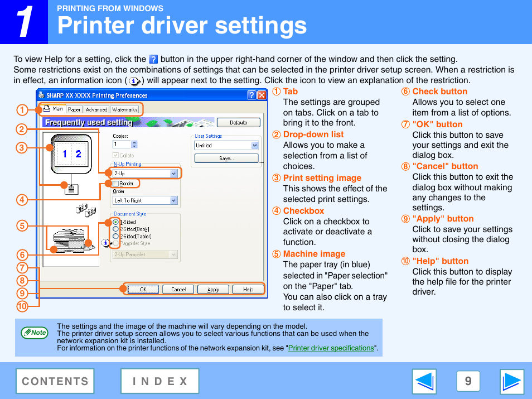This screenshot has width=532, height=399.
Task: Click the Defaults button
Action: 239,123
